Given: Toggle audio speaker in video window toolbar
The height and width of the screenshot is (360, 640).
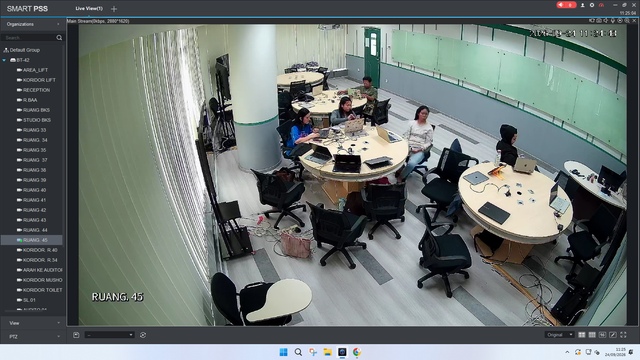Looking at the screenshot, I should coord(606,21).
